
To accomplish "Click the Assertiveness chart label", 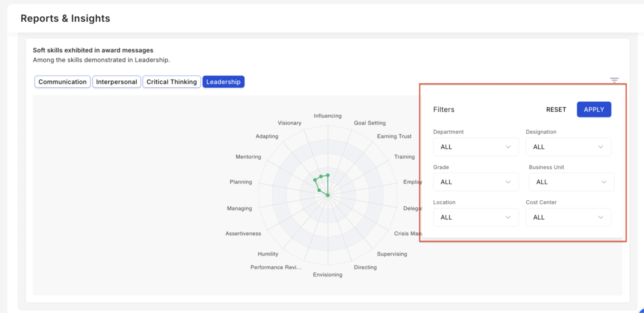I will 243,234.
